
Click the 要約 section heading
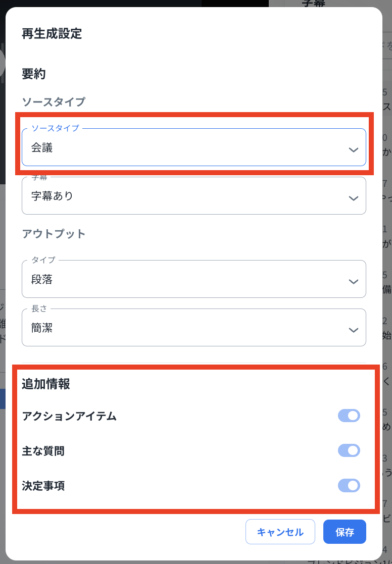click(x=34, y=74)
